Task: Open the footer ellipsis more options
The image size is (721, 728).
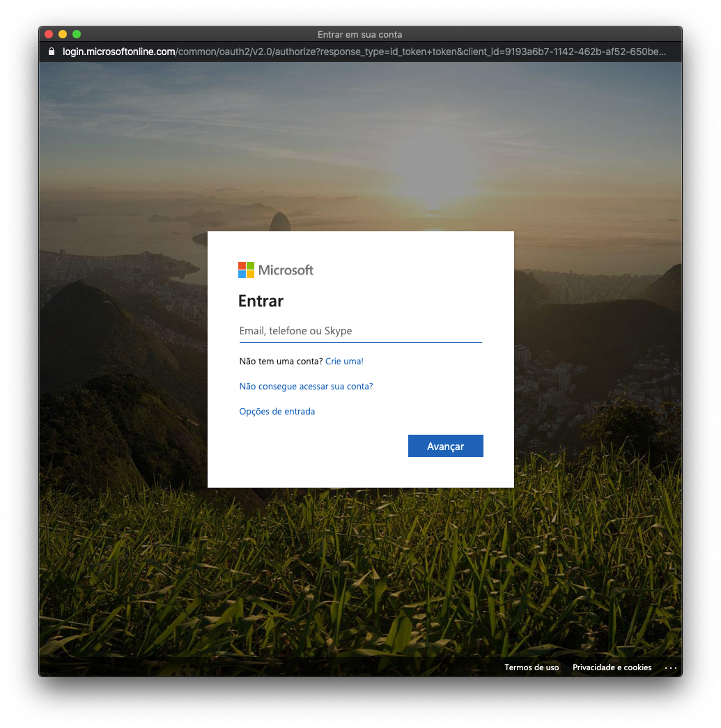Action: [x=670, y=667]
